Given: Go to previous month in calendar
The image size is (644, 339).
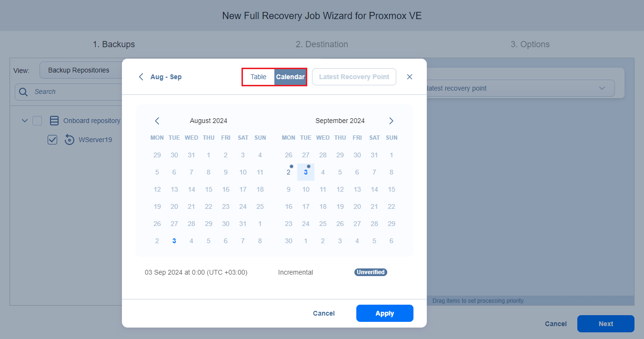Looking at the screenshot, I should pos(157,121).
